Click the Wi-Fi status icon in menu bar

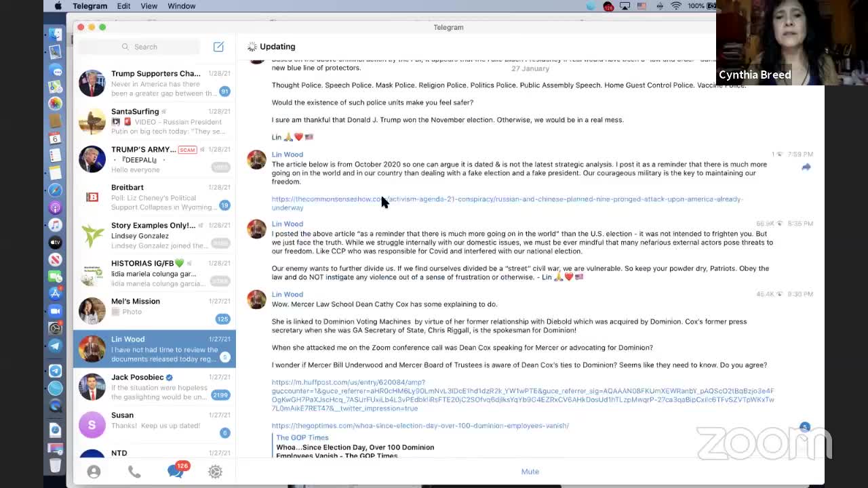676,6
